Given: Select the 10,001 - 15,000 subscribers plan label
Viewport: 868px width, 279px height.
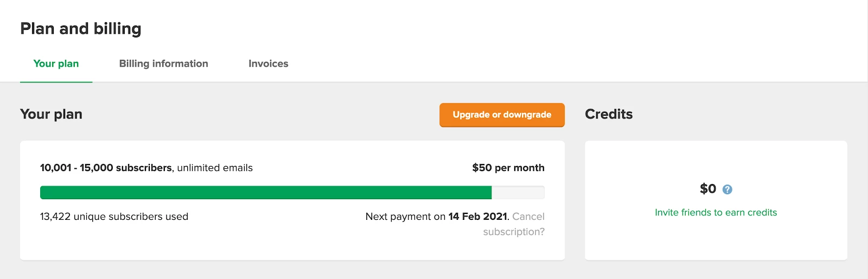Looking at the screenshot, I should (x=106, y=168).
